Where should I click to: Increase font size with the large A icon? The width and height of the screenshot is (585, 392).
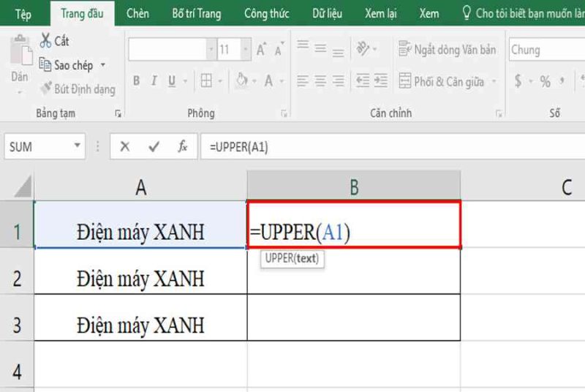point(261,49)
